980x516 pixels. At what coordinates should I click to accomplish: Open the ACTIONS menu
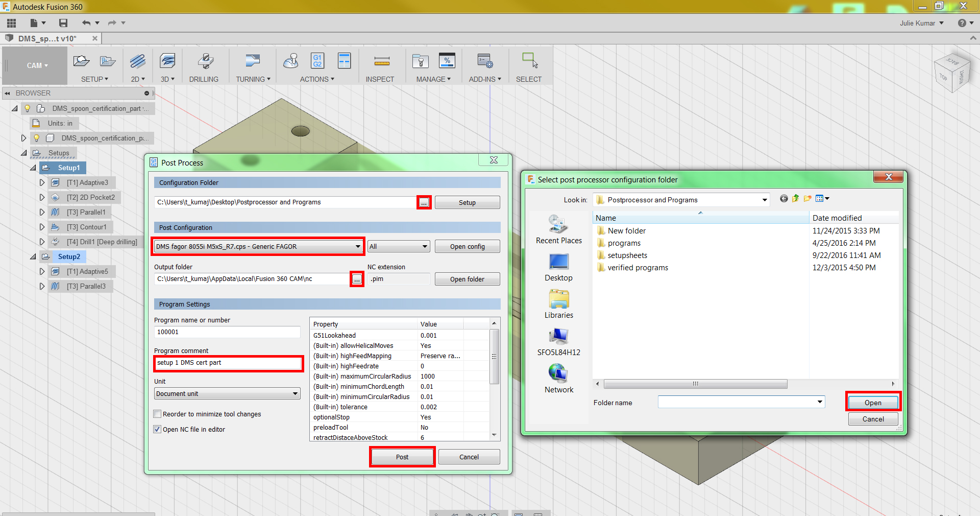point(317,79)
